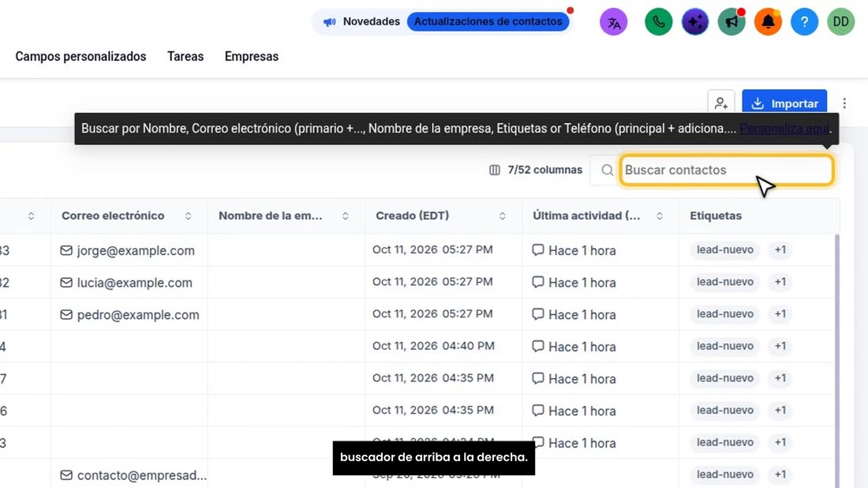Click the Novedades megaphone icon
The image size is (868, 488).
click(x=329, y=22)
